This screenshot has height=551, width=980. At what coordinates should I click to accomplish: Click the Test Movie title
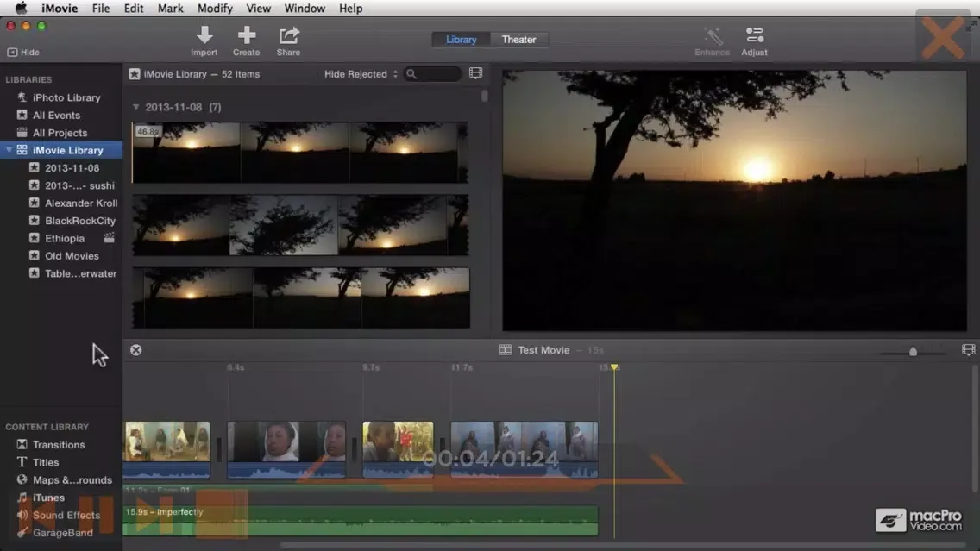(x=543, y=350)
